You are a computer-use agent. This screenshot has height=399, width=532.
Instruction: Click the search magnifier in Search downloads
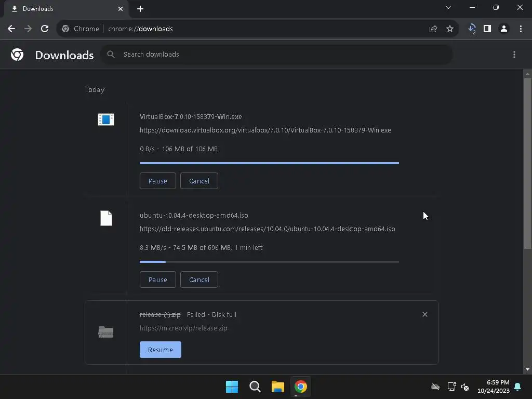(x=111, y=54)
